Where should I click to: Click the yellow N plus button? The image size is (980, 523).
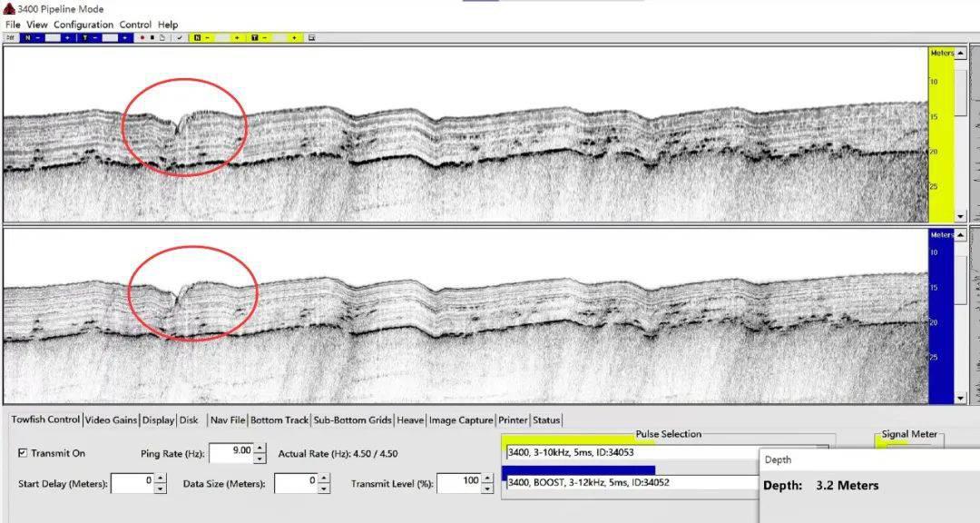pyautogui.click(x=237, y=38)
